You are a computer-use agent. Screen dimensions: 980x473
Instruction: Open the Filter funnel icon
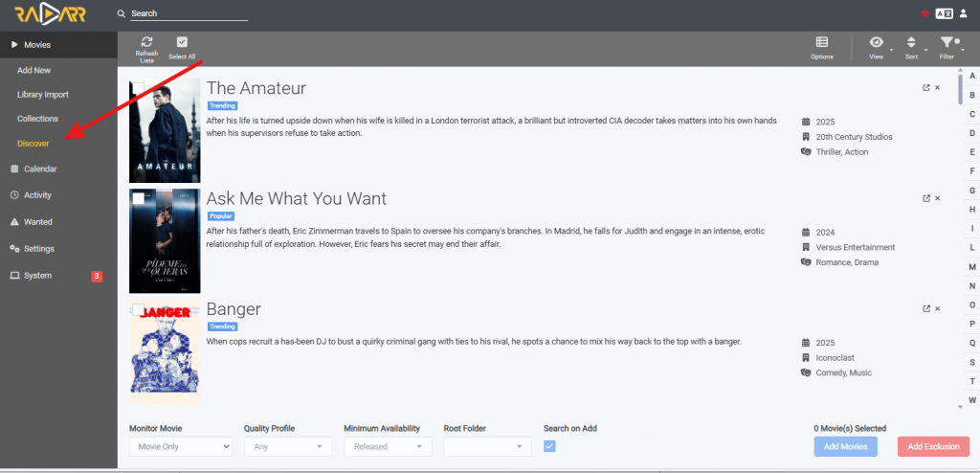947,42
